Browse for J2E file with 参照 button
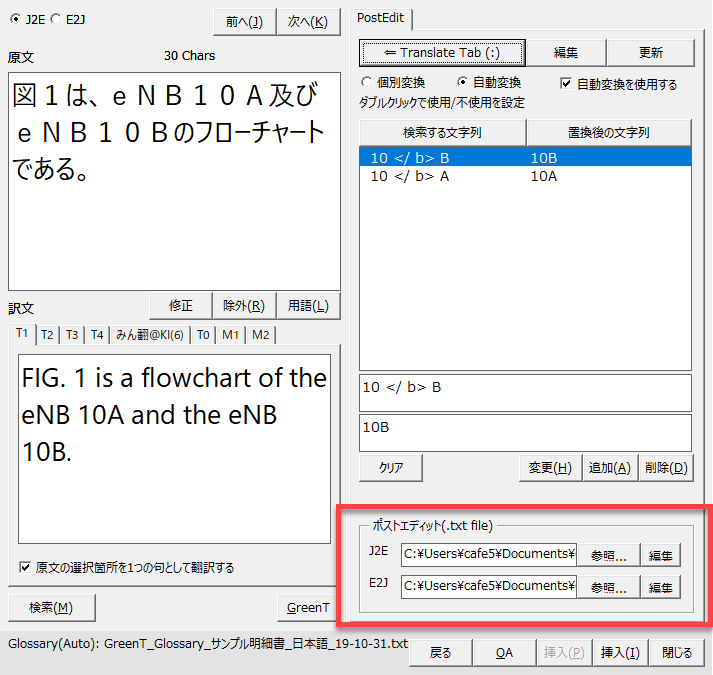This screenshot has width=713, height=675. tap(608, 555)
